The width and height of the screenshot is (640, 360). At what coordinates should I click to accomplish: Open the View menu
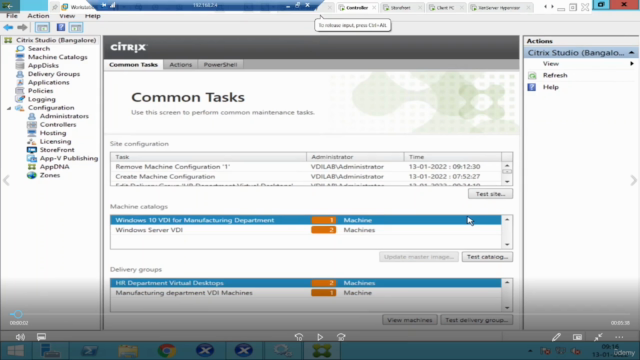[x=67, y=16]
